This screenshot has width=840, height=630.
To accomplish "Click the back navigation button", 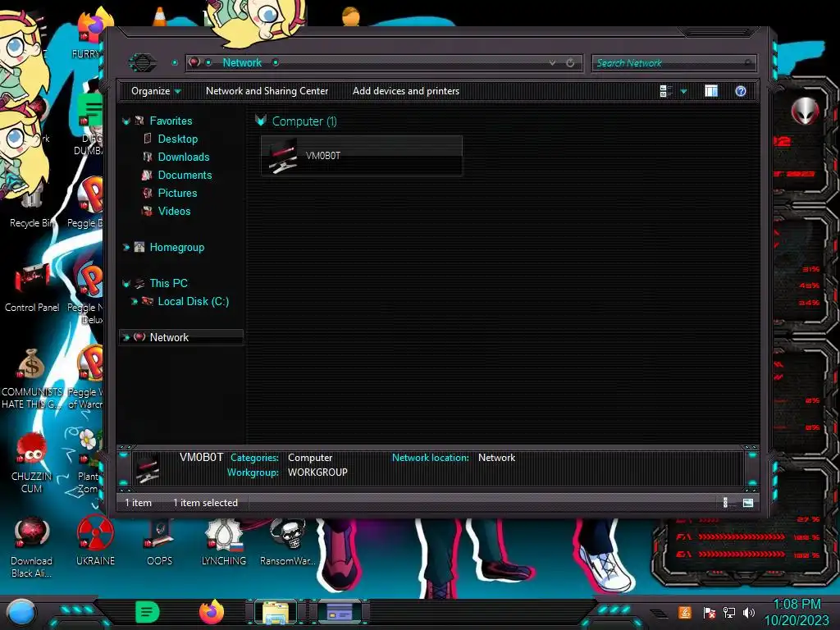I will [143, 62].
